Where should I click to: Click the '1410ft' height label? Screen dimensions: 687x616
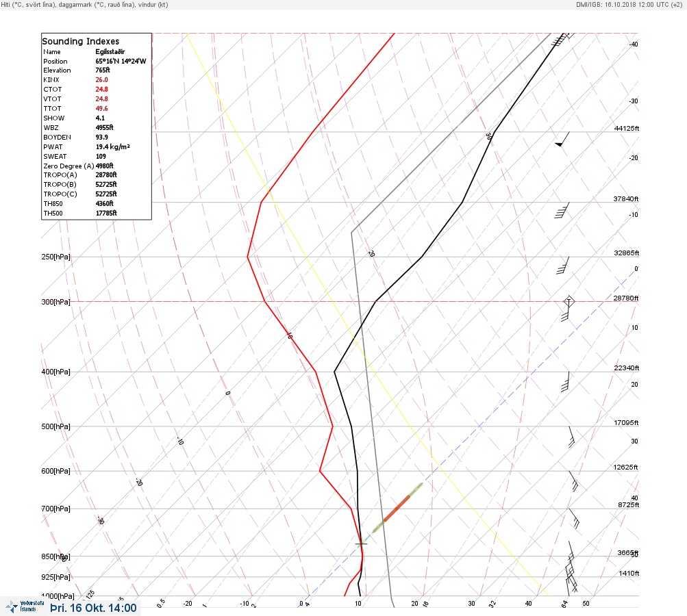629,574
